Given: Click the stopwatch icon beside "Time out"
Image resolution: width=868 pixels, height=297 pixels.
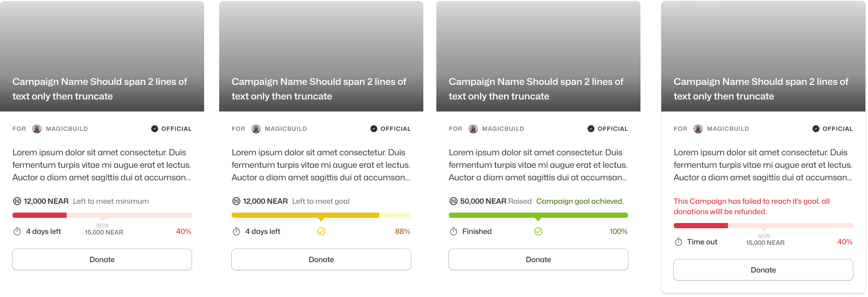Looking at the screenshot, I should pos(678,242).
